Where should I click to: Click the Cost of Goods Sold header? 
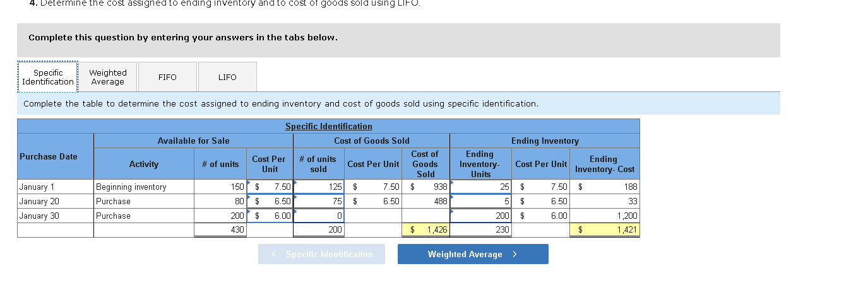tap(372, 141)
